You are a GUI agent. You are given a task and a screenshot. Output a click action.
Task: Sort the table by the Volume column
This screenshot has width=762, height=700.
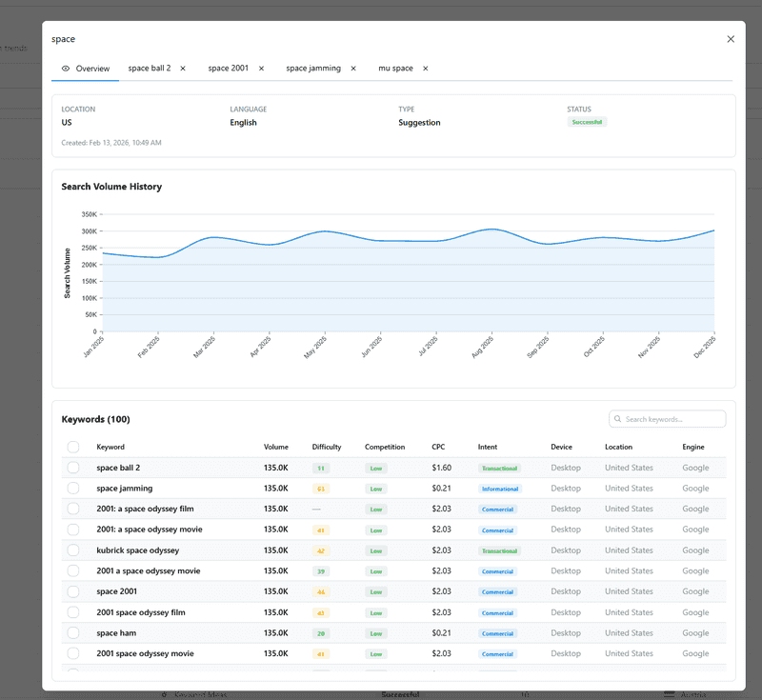tap(276, 447)
